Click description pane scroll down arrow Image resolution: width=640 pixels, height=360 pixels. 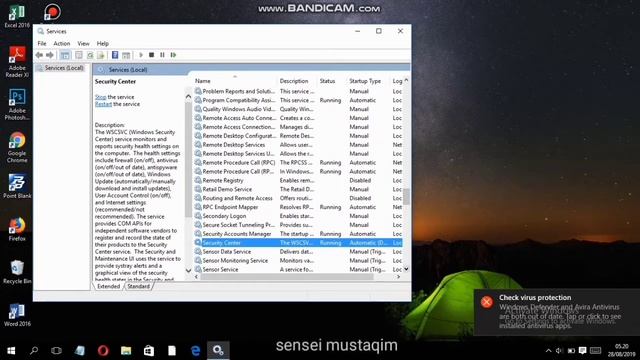pyautogui.click(x=188, y=270)
